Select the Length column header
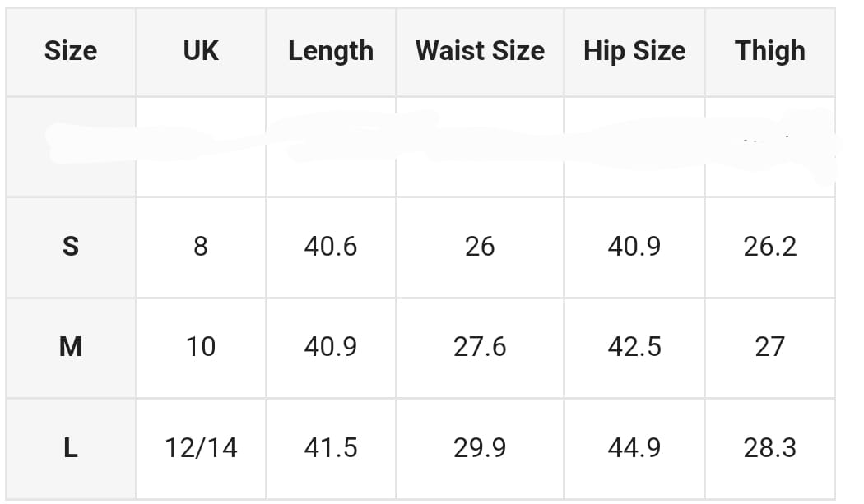 tap(331, 51)
